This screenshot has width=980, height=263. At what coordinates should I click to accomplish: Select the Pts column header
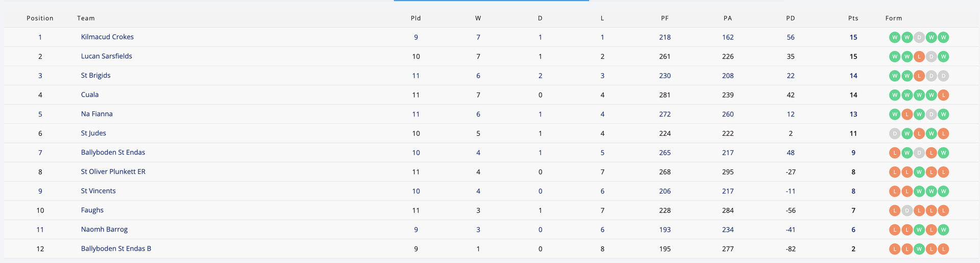[853, 18]
